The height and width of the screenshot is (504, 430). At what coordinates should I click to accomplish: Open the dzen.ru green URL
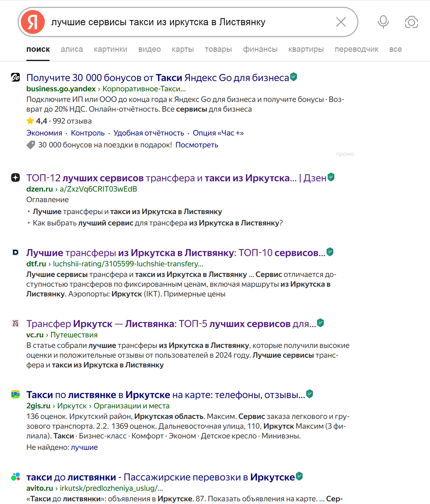coord(40,189)
